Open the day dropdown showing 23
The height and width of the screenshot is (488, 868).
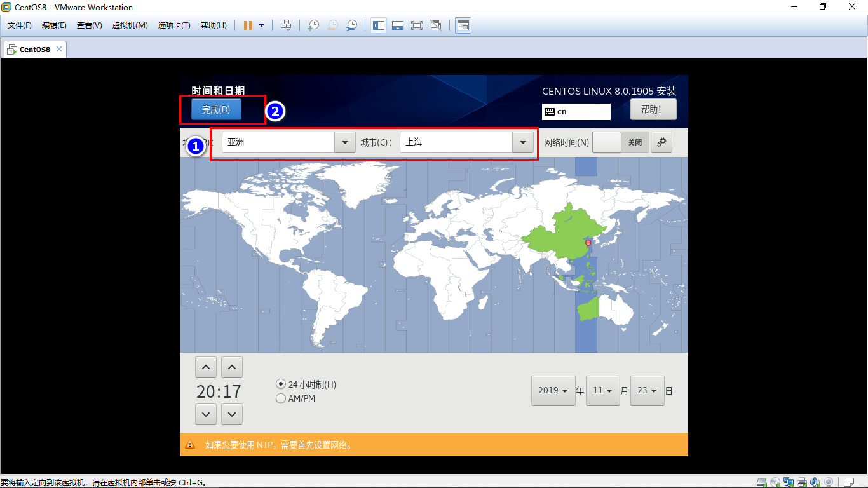click(648, 391)
